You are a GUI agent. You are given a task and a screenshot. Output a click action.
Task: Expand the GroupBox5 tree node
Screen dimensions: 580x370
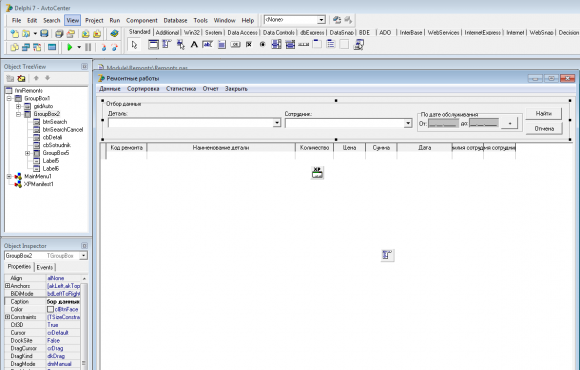(27, 153)
